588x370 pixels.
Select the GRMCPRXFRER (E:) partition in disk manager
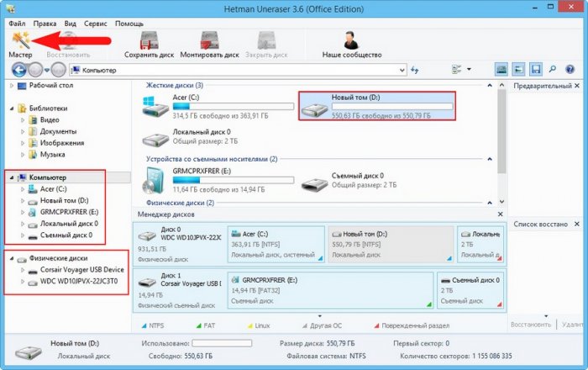[x=331, y=290]
